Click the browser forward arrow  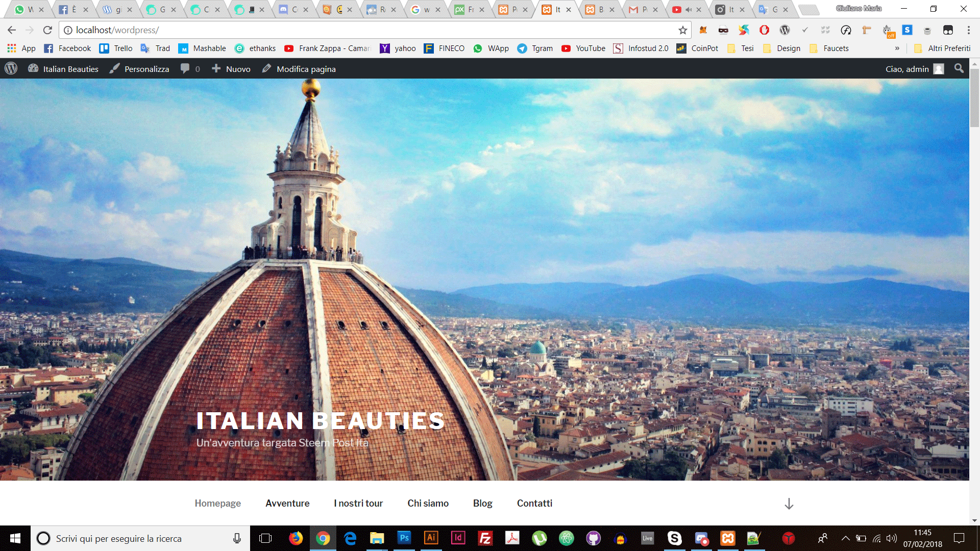pyautogui.click(x=30, y=30)
